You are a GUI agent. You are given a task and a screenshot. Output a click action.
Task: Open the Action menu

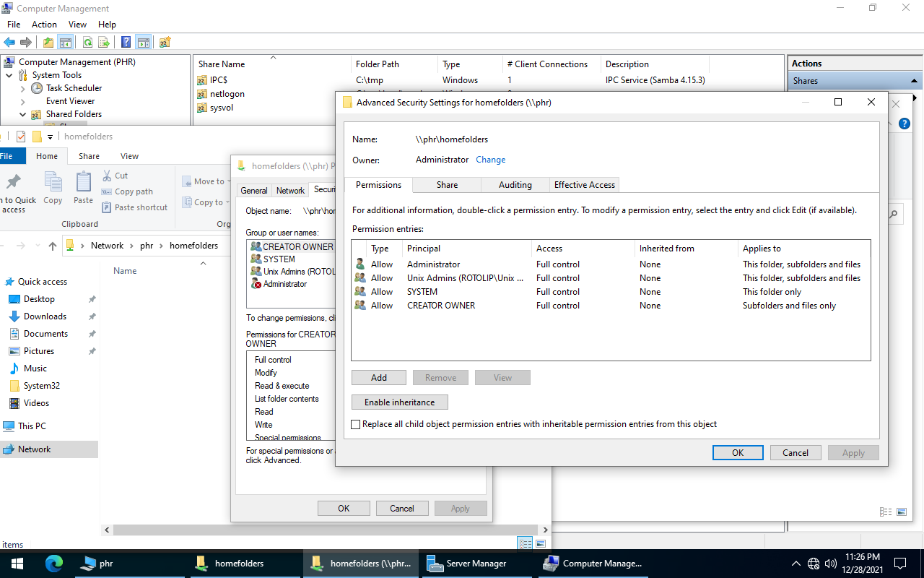click(44, 25)
